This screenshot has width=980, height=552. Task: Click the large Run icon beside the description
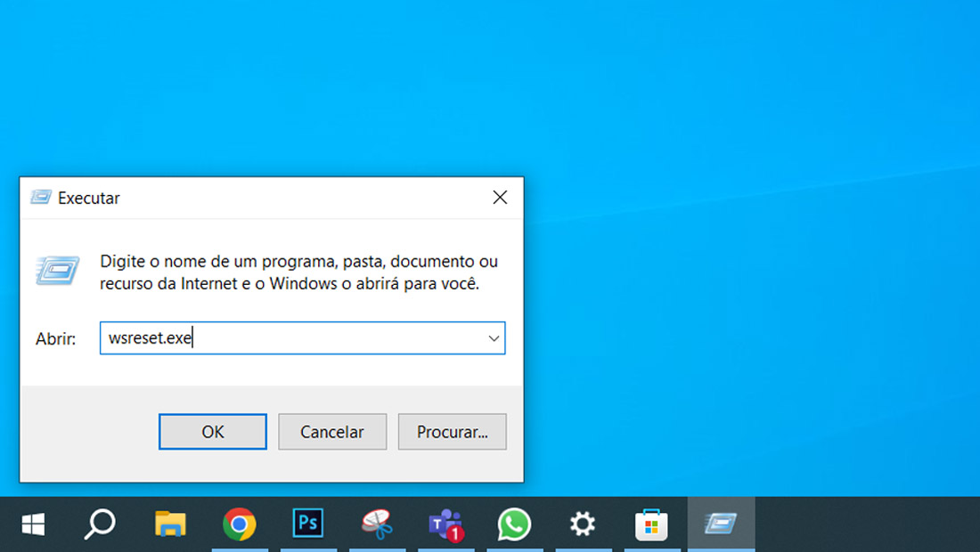coord(58,271)
